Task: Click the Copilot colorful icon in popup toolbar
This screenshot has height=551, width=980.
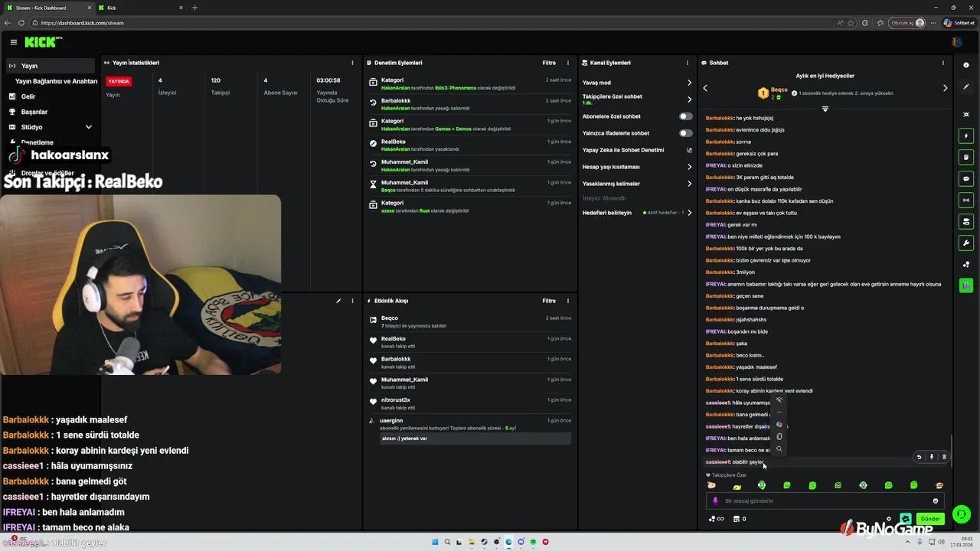Action: tap(779, 425)
